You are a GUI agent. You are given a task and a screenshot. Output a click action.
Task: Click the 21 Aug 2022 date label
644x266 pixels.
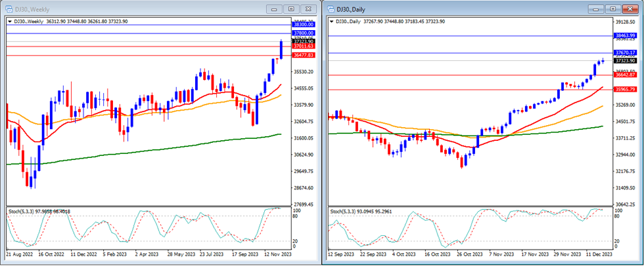point(19,254)
